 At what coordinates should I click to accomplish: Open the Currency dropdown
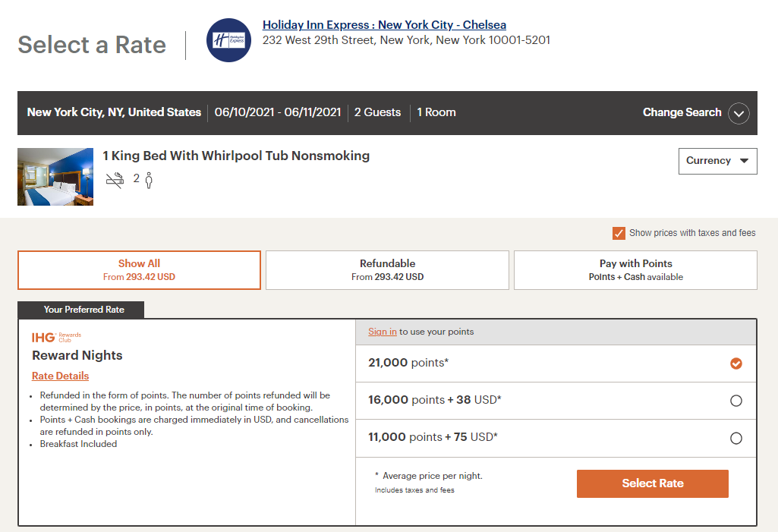(x=717, y=161)
